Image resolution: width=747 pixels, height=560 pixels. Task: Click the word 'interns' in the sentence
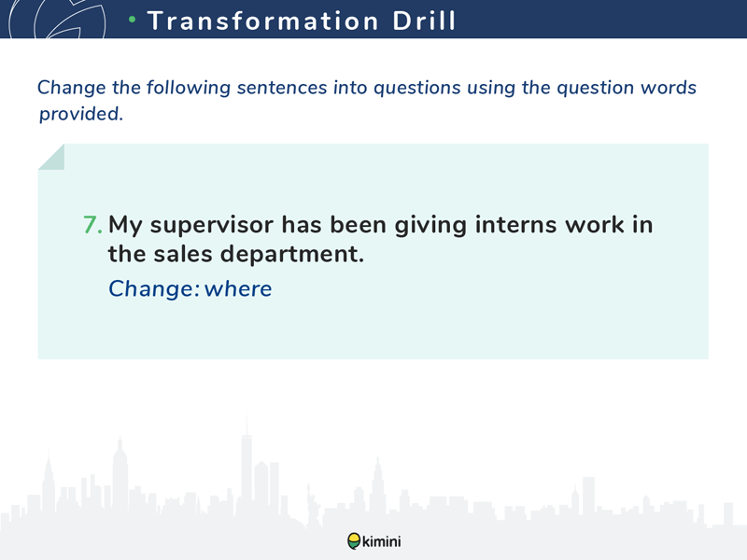(516, 224)
